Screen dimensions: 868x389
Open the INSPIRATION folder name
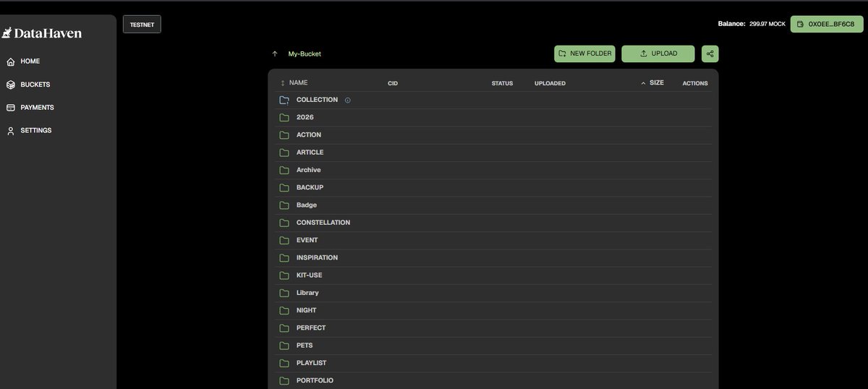[x=317, y=257]
